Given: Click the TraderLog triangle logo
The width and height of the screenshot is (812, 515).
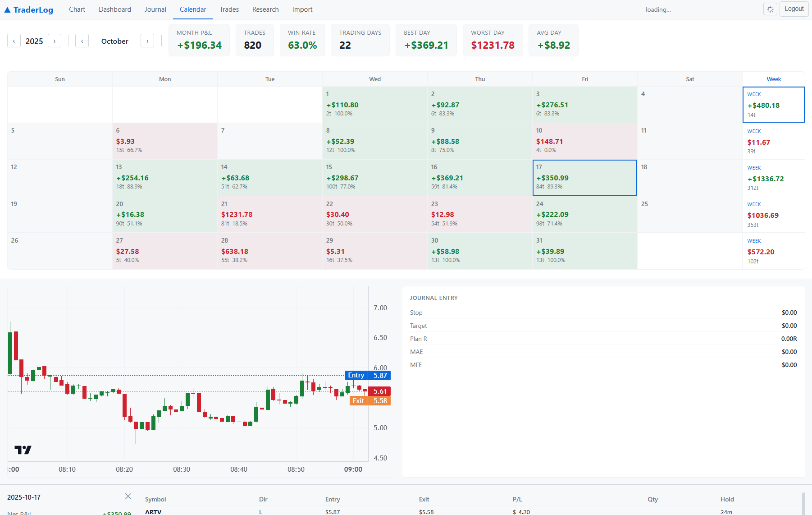Looking at the screenshot, I should pyautogui.click(x=6, y=9).
